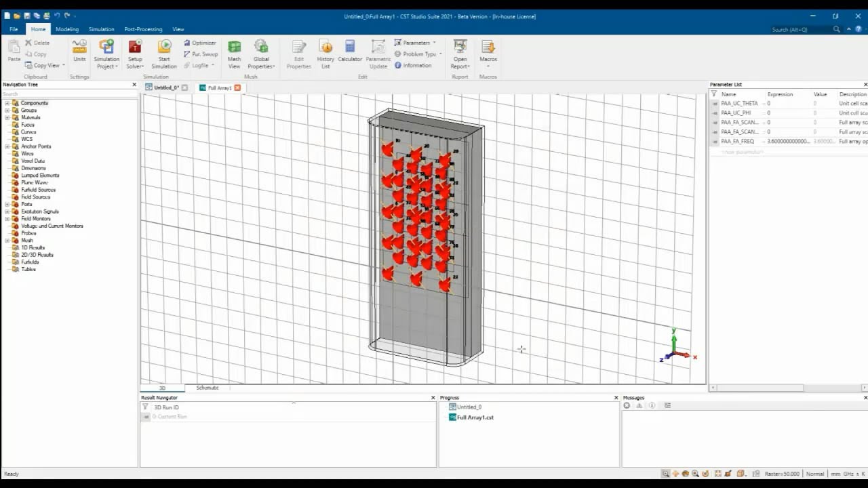Select the Schematic view tab
Image resolution: width=868 pixels, height=488 pixels.
(208, 388)
